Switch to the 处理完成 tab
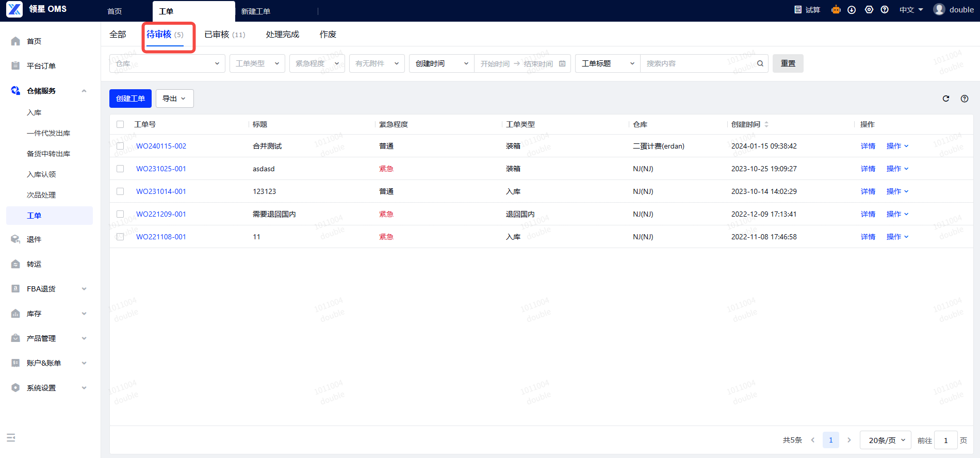The width and height of the screenshot is (980, 458). pos(283,35)
